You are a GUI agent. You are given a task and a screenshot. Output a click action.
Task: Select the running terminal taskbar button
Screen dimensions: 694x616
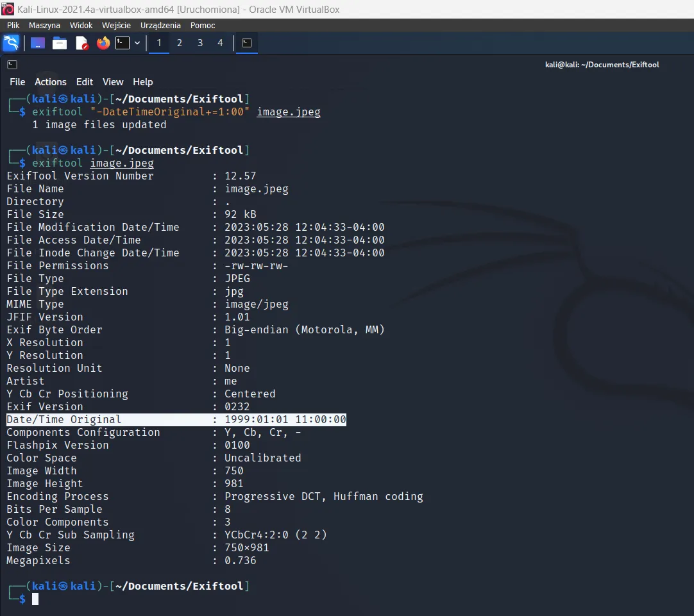[247, 43]
